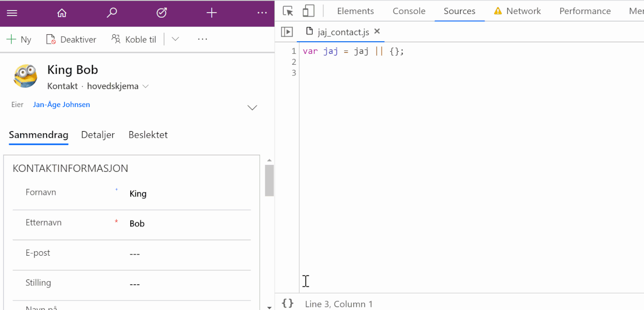Show the file navigator pane in Sources
644x310 pixels.
tap(287, 32)
